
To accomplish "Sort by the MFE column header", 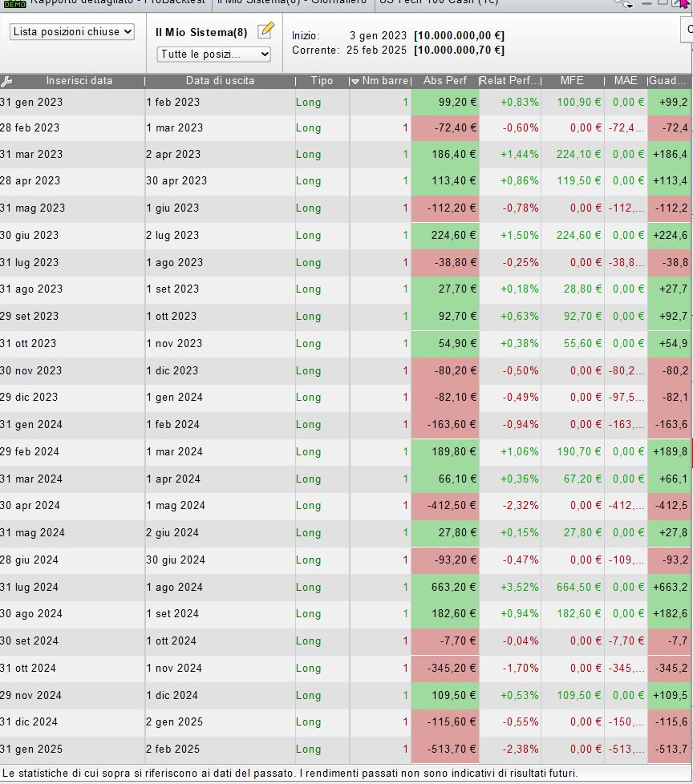I will [x=572, y=81].
